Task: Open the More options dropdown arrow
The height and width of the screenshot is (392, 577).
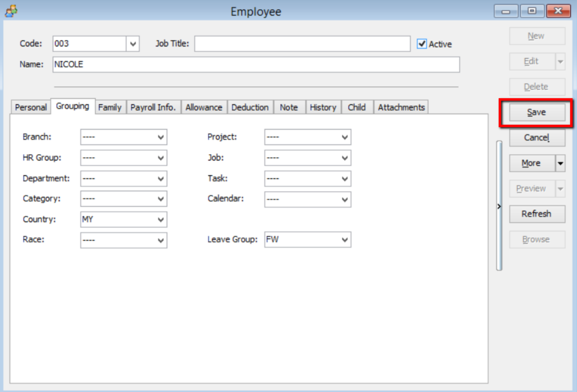Action: (560, 163)
